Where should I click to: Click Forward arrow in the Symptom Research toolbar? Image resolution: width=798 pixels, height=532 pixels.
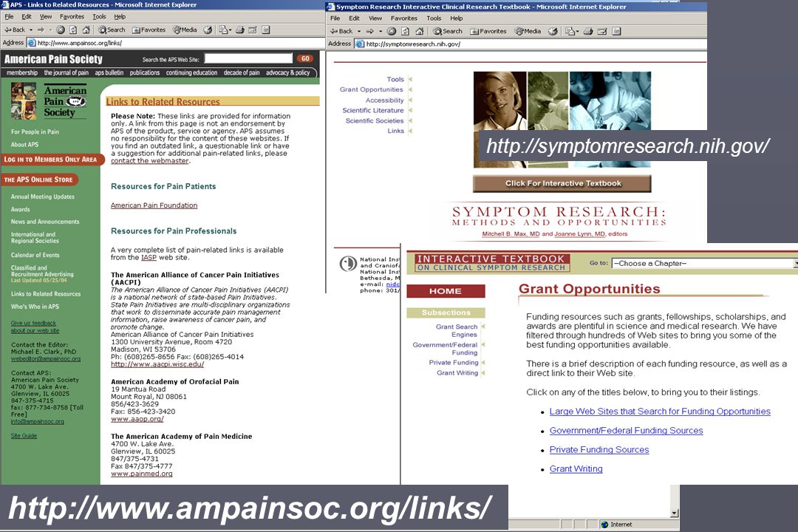tap(370, 31)
